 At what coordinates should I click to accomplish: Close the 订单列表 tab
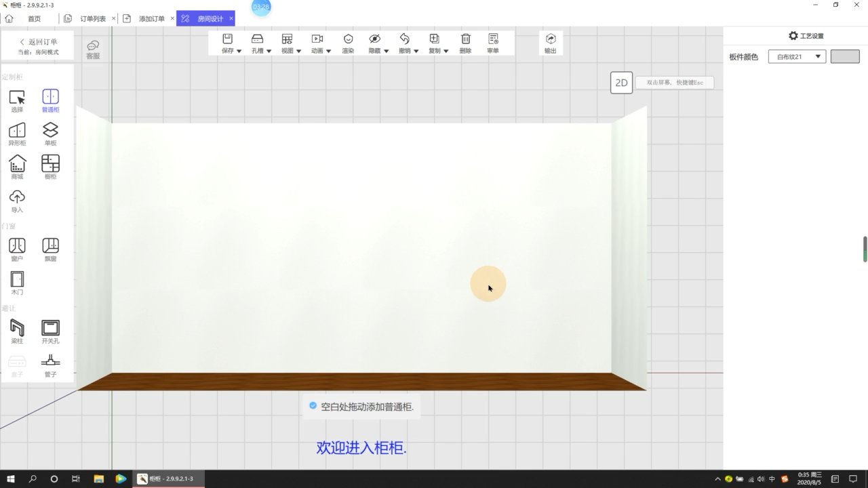[x=114, y=19]
